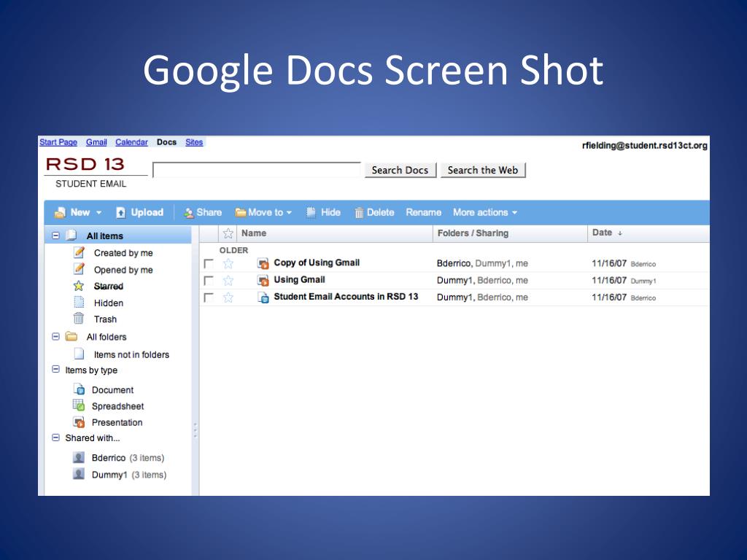Click the Delete trash can icon in toolbar
Image resolution: width=747 pixels, height=560 pixels.
coord(359,213)
